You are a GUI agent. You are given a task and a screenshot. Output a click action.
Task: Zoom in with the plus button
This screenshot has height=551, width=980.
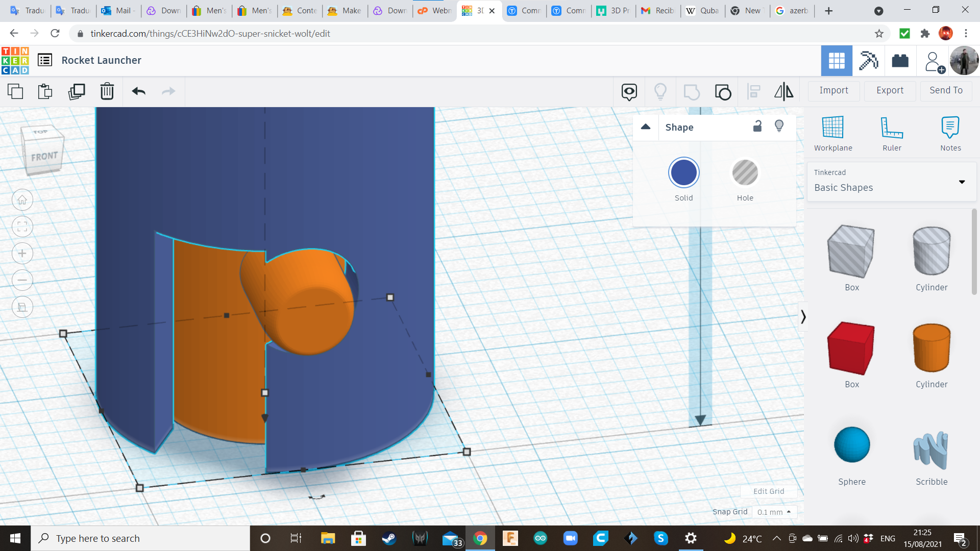(22, 254)
